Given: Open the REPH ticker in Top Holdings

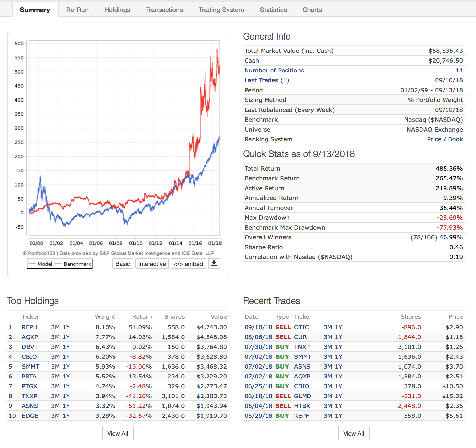Looking at the screenshot, I should click(30, 327).
